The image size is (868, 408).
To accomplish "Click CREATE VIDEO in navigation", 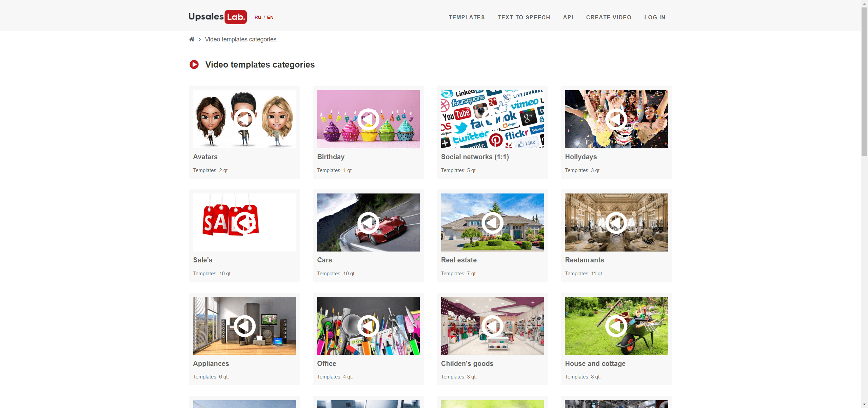I will point(609,17).
